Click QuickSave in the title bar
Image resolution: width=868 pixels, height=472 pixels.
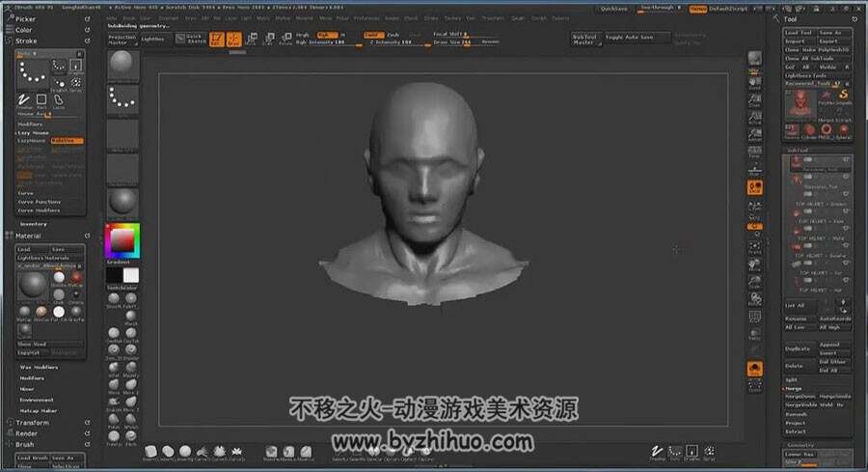tap(614, 9)
